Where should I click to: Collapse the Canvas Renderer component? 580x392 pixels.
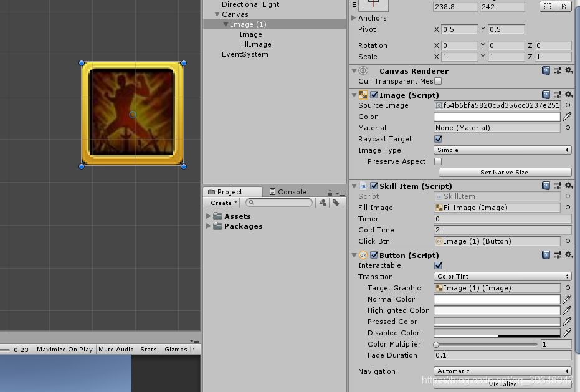click(x=354, y=70)
